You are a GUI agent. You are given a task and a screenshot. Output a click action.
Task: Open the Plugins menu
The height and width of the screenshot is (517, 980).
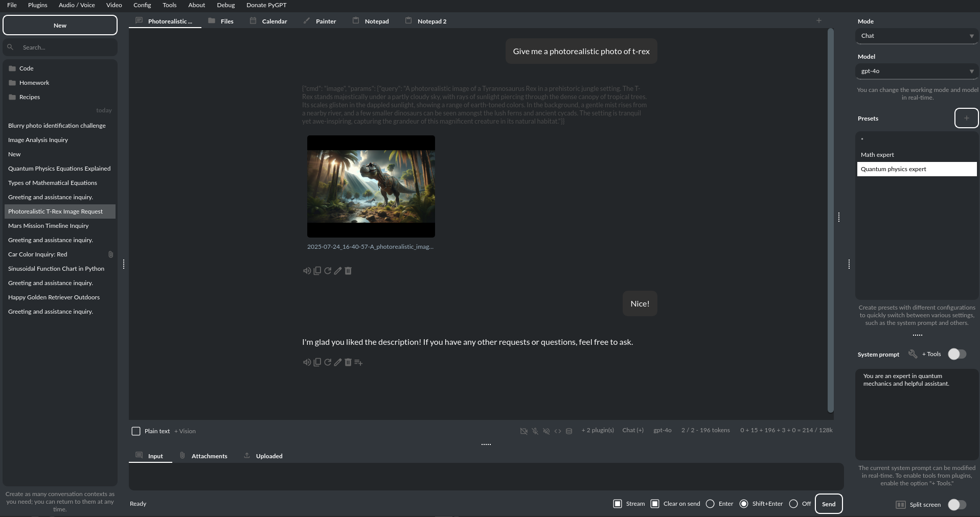(37, 5)
